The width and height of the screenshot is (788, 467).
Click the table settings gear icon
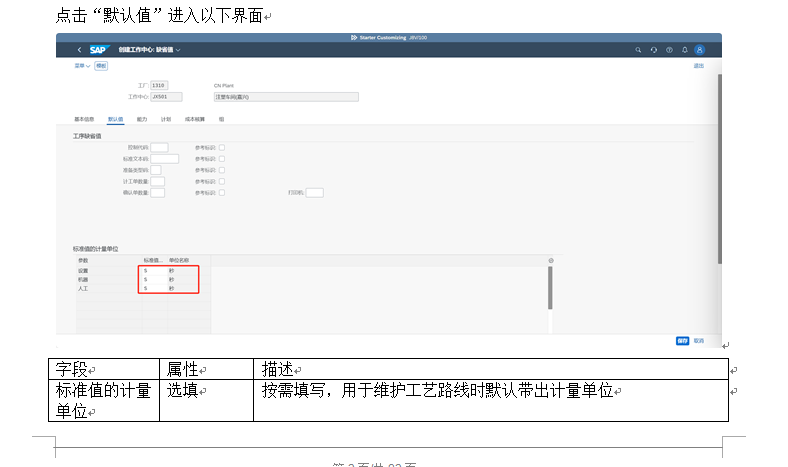[550, 260]
